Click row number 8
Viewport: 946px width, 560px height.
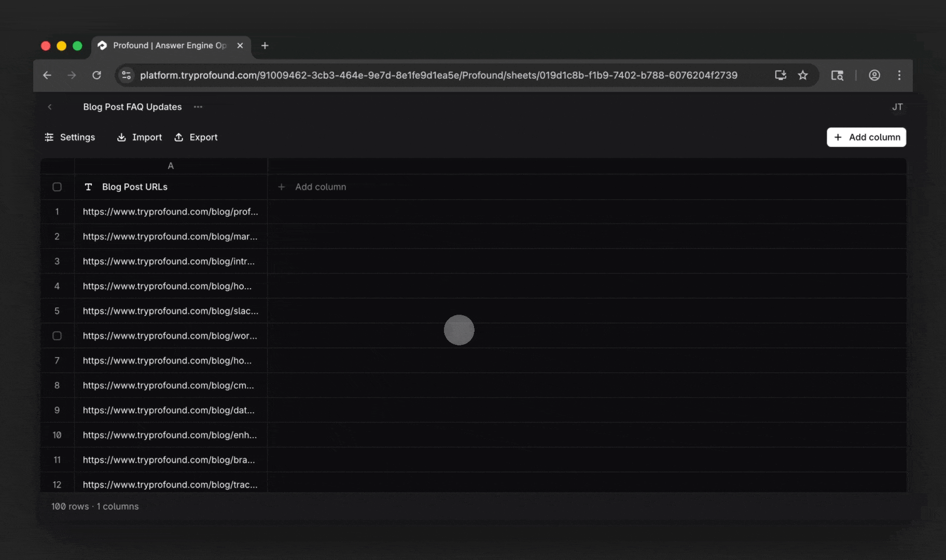57,386
